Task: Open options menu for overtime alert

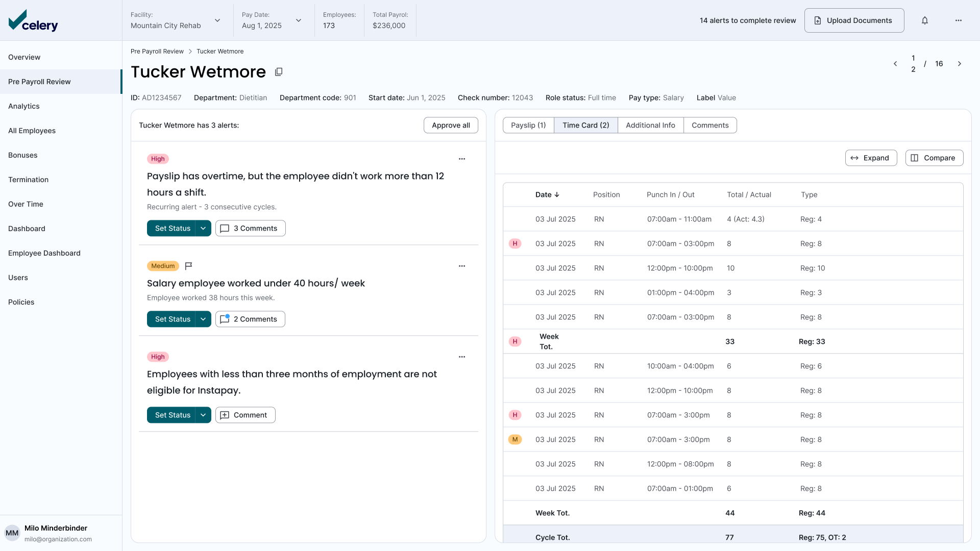Action: 461,159
